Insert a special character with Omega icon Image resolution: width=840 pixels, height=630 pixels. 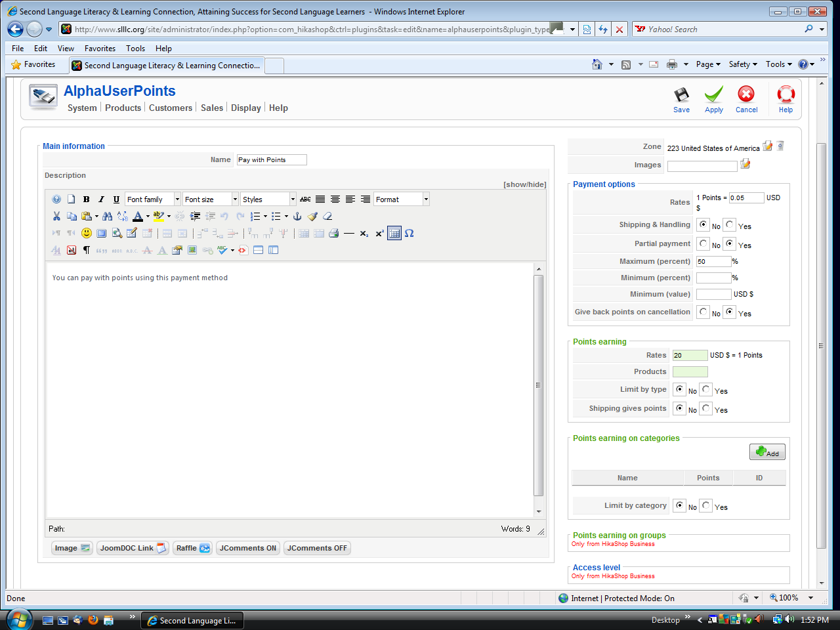409,234
